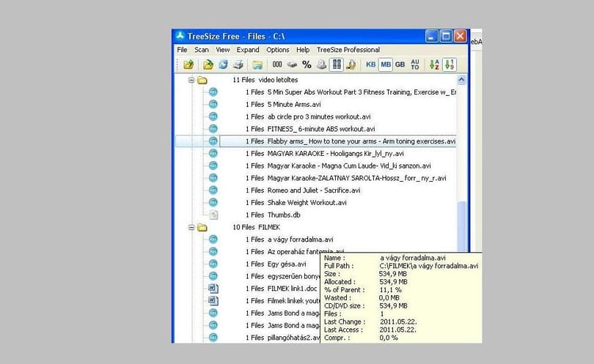
Task: Switch size units to KB
Action: (x=370, y=64)
